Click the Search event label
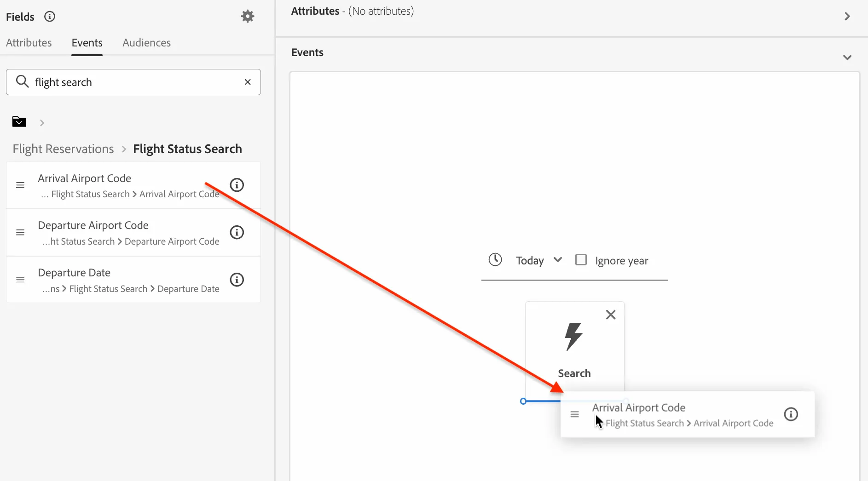The image size is (868, 481). click(574, 373)
